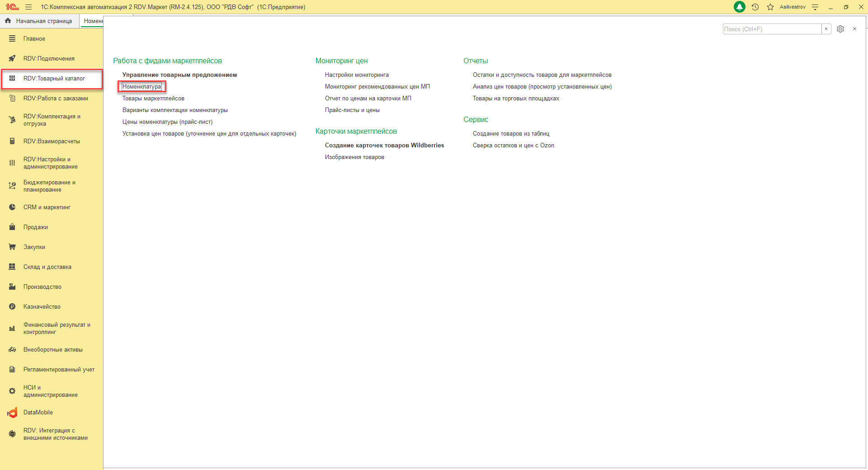Open Мониторинг рекомендованных цен МП
This screenshot has width=868, height=470.
pos(377,87)
